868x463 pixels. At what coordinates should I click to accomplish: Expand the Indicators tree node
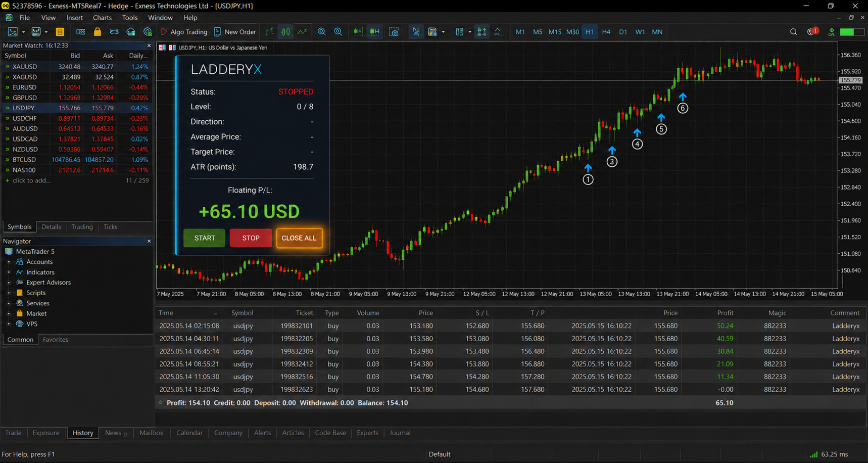(9, 272)
